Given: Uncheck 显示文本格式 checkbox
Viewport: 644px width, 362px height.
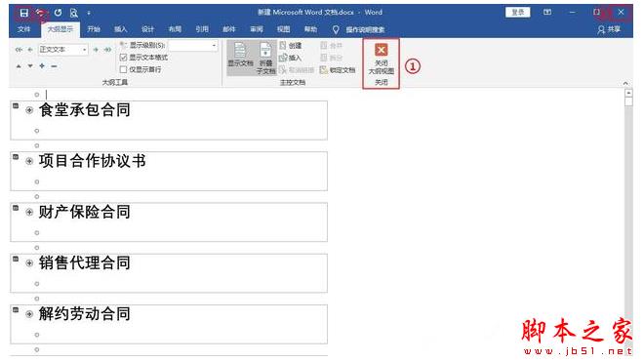Looking at the screenshot, I should [123, 58].
